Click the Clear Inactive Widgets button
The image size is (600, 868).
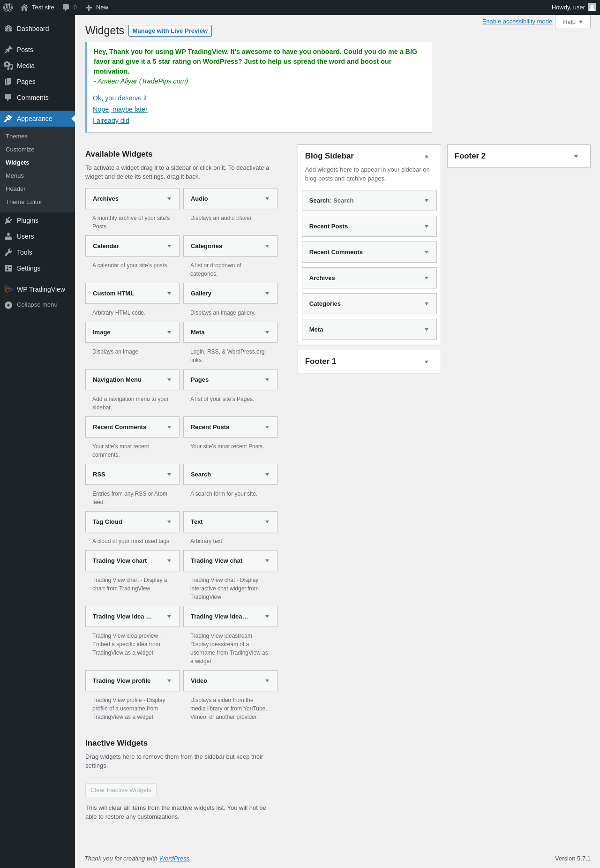[x=121, y=790]
